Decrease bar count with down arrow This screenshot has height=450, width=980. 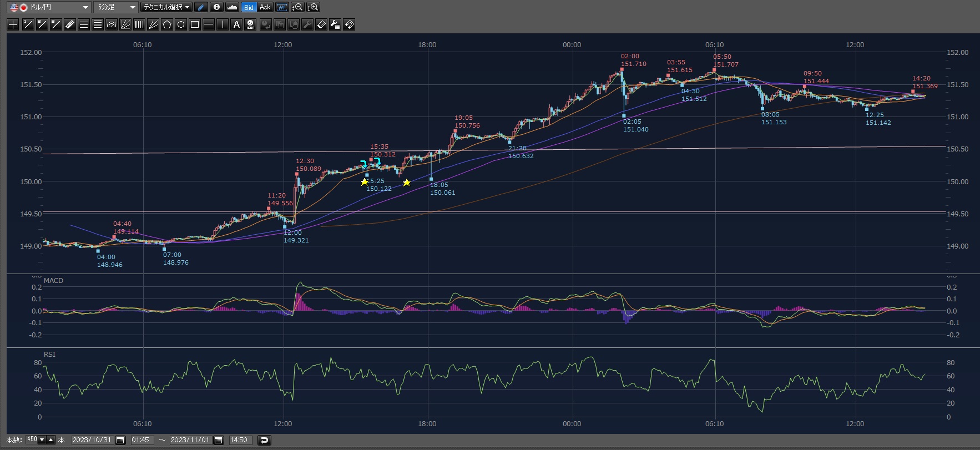[x=42, y=440]
